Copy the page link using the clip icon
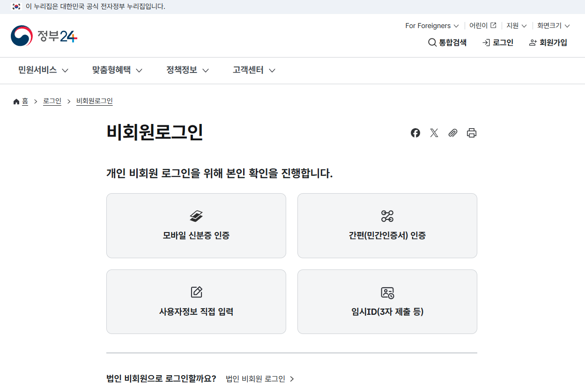Screen dimensions: 585x392 coord(452,133)
